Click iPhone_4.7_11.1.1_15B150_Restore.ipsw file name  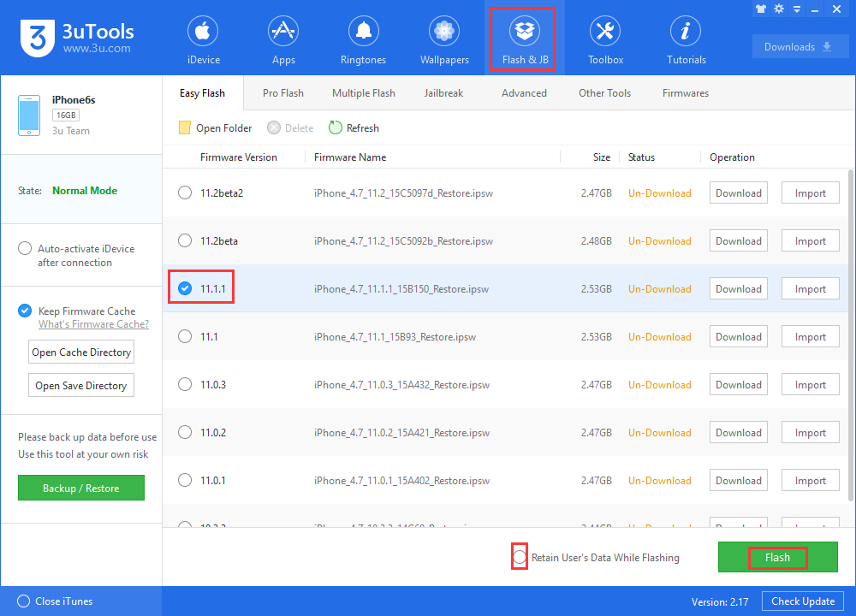click(401, 288)
